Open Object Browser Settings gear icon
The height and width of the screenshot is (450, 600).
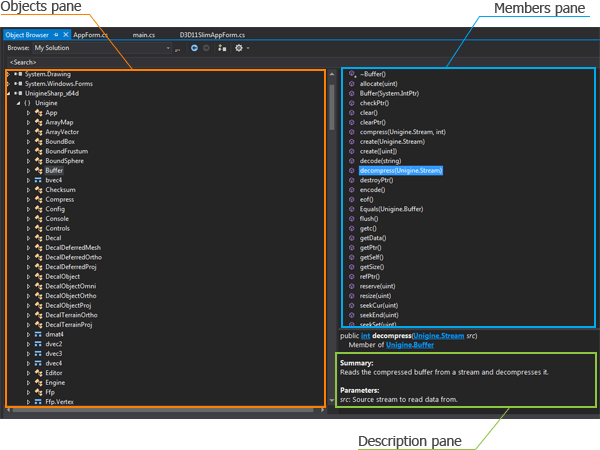240,47
